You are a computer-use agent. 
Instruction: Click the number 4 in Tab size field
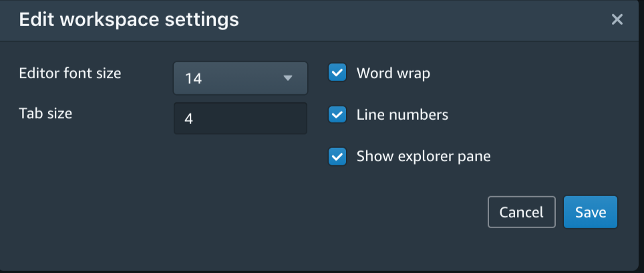pos(188,119)
